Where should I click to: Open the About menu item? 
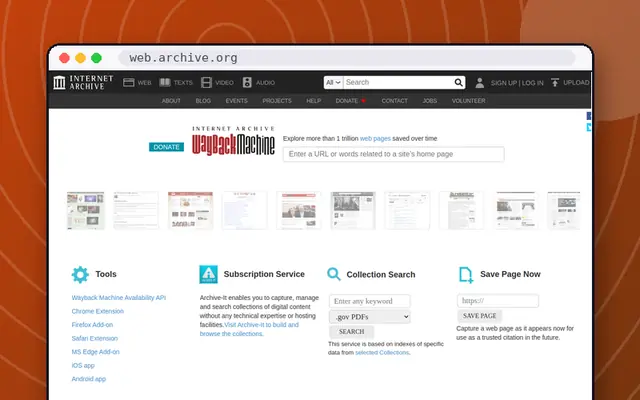171,101
